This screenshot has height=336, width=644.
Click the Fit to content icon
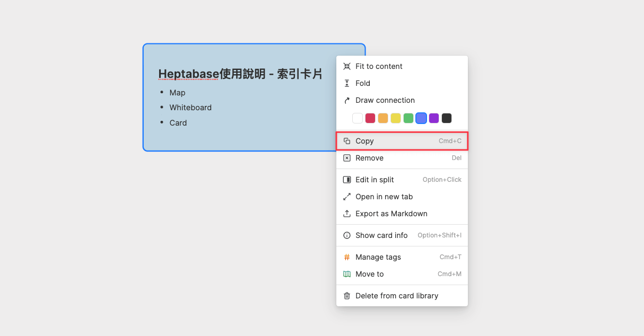(347, 66)
